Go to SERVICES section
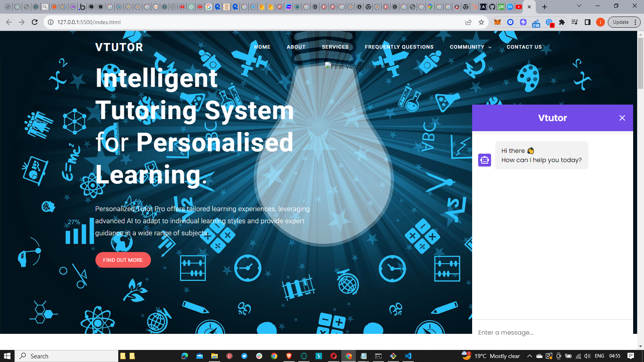Image resolution: width=644 pixels, height=362 pixels. click(x=335, y=47)
